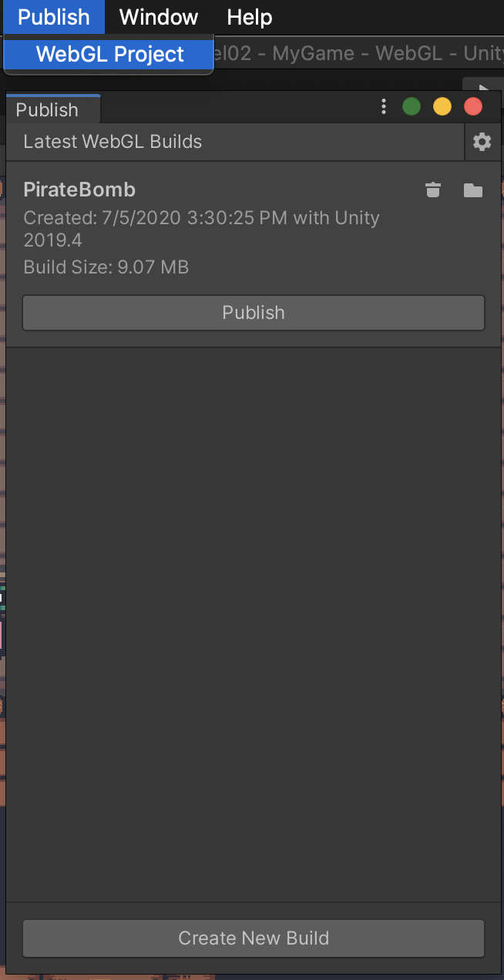Select the Publish panel tab
Image resolution: width=504 pixels, height=980 pixels.
click(x=48, y=109)
